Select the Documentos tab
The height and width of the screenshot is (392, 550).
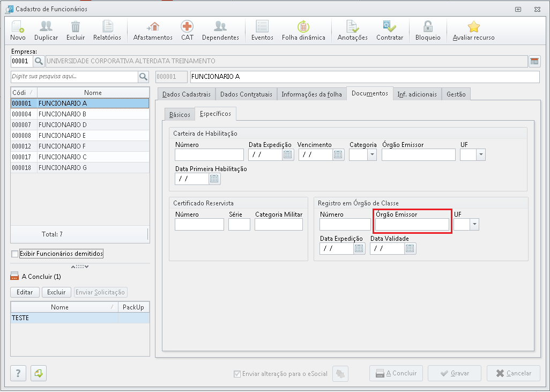click(x=370, y=93)
